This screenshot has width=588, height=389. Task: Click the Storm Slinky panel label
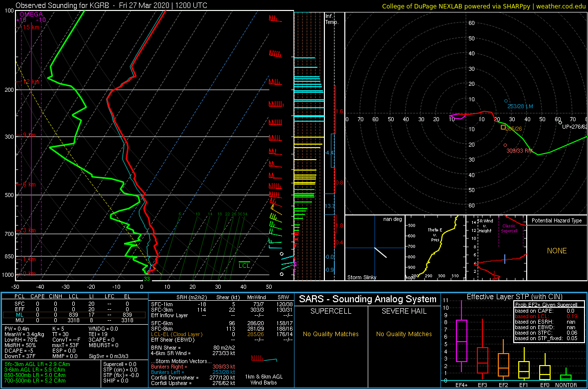[x=362, y=277]
